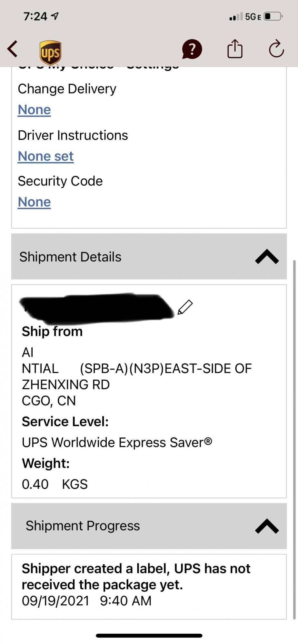Tap the label created status entry
Screen dimensions: 298x644
point(149,587)
